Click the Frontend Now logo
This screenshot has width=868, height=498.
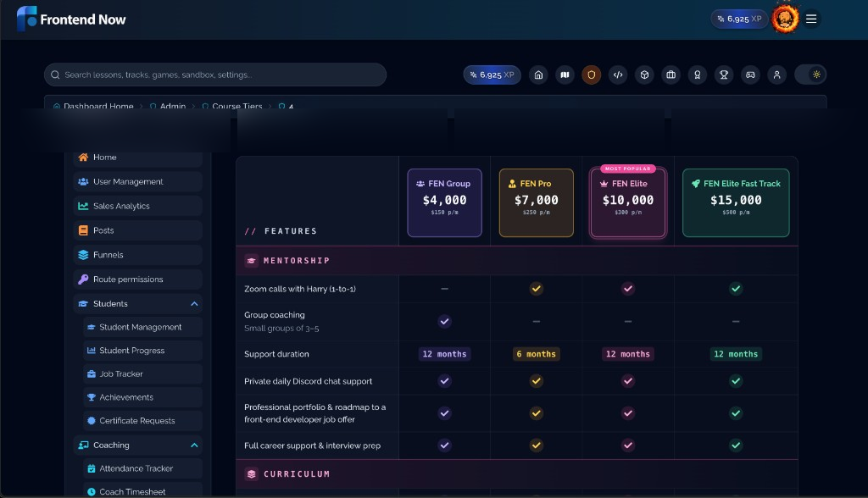(71, 19)
